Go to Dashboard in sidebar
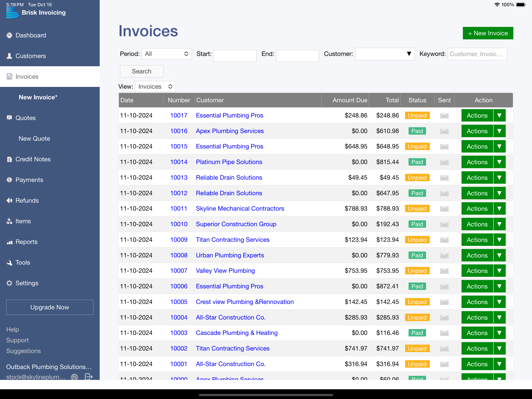Viewport: 532px width, 399px height. pos(50,35)
